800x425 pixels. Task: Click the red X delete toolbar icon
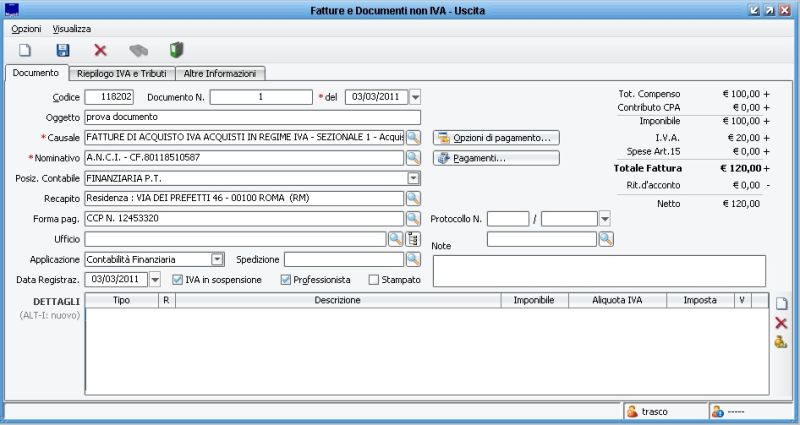point(100,49)
